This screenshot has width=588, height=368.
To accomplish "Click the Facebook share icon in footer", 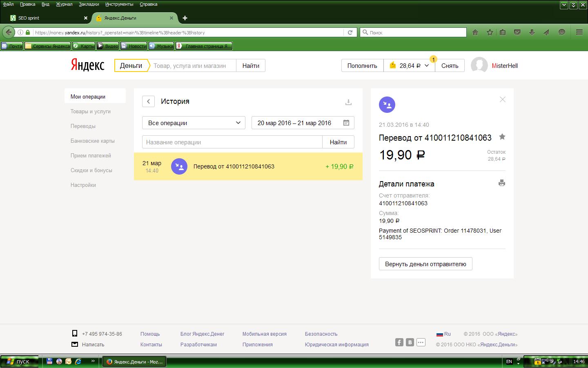I will tap(399, 342).
